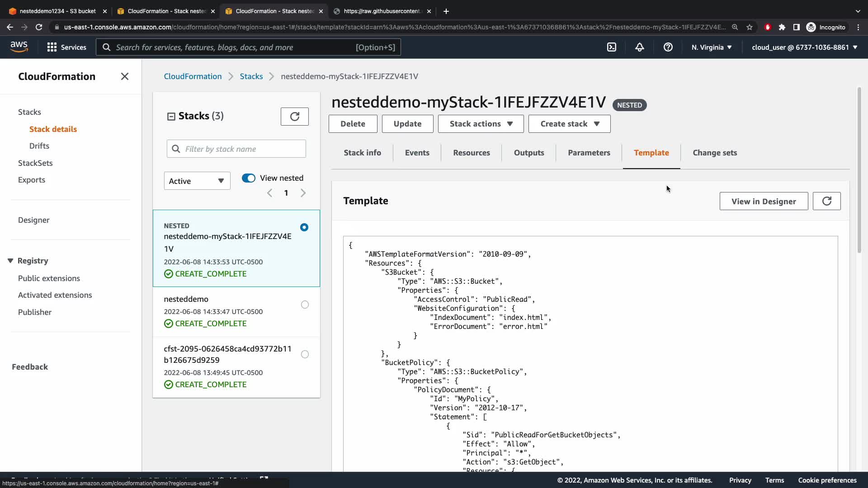Close the CloudFormation sidebar panel
Screen dimensions: 868x488
coord(125,76)
